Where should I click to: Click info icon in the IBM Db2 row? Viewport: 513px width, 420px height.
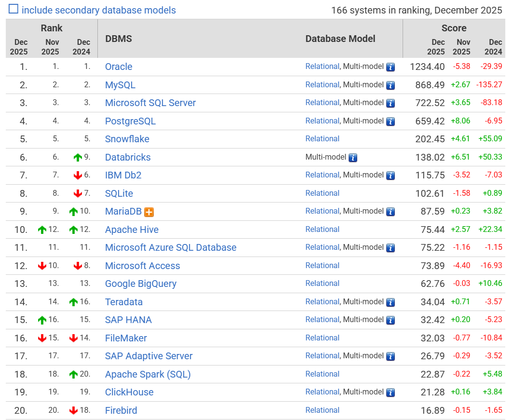point(391,176)
